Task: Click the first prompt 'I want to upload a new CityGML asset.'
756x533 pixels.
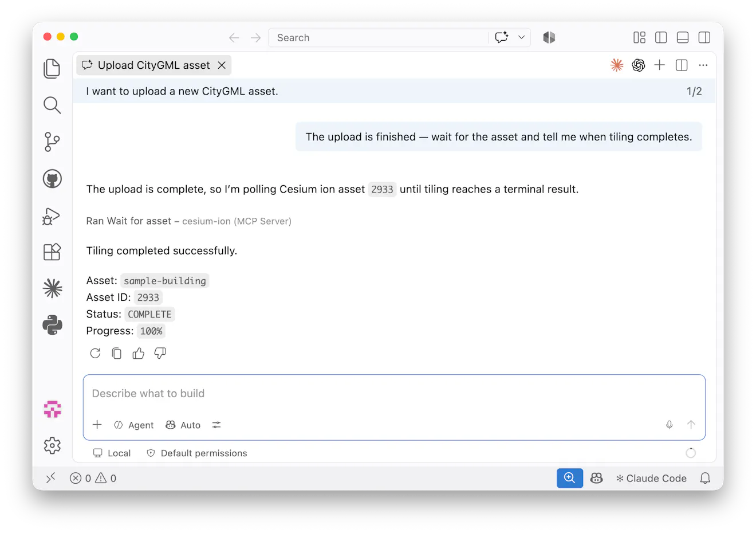Action: pos(182,91)
